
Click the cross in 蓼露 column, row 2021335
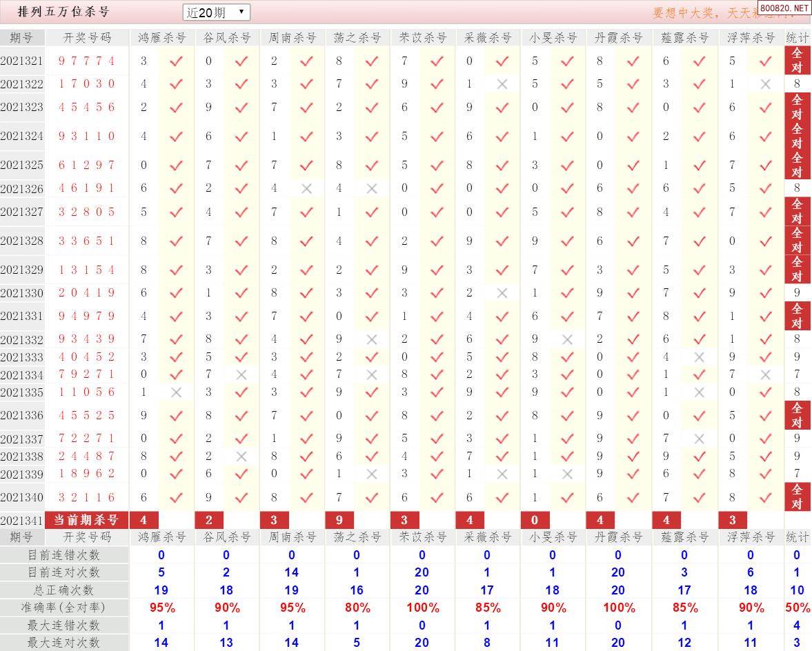[x=699, y=392]
